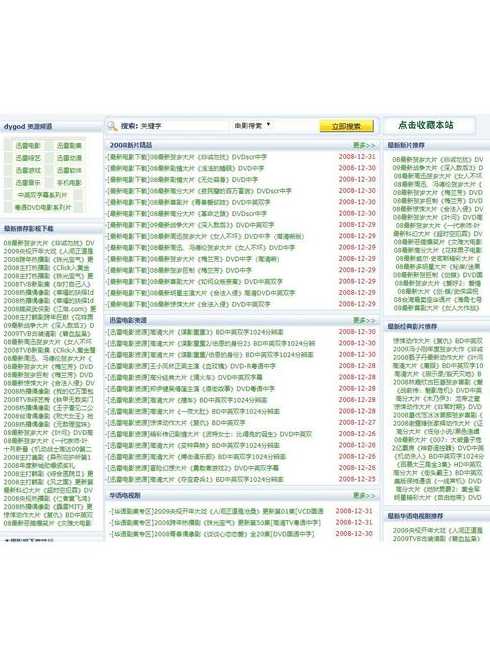The height and width of the screenshot is (656, 490).
Task: Open the 手机电影 channel link
Action: pos(69,182)
